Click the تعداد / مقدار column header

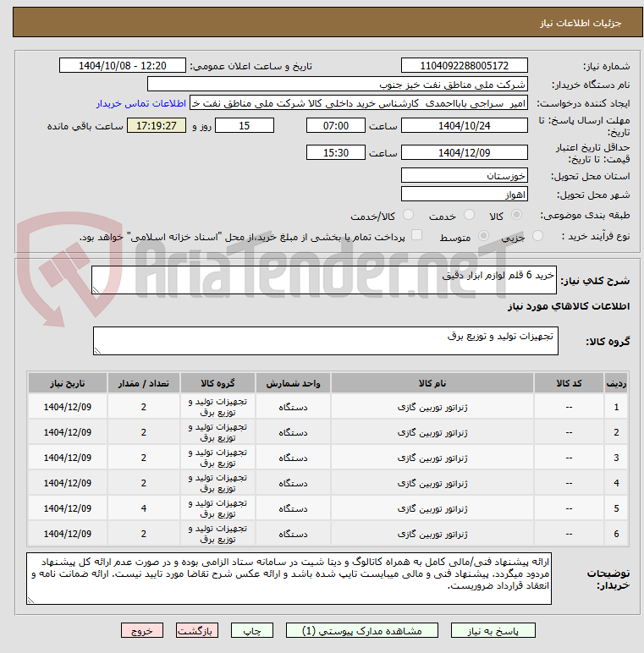click(x=143, y=383)
